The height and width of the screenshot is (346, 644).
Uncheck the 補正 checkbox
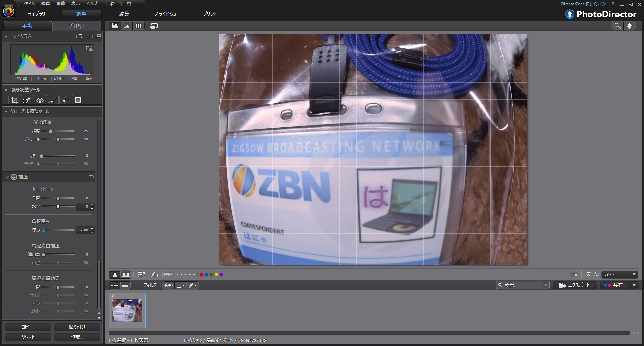point(14,177)
